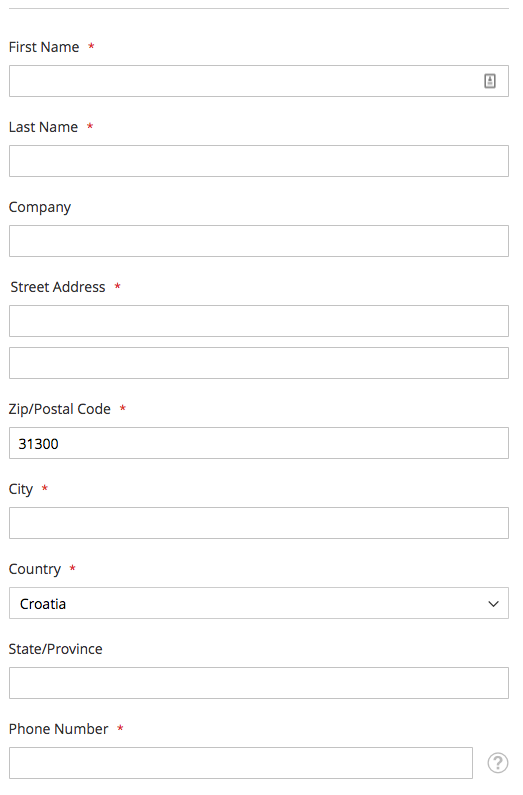This screenshot has width=523, height=795.
Task: Click the chevron arrow in the Country selector
Action: pos(493,604)
